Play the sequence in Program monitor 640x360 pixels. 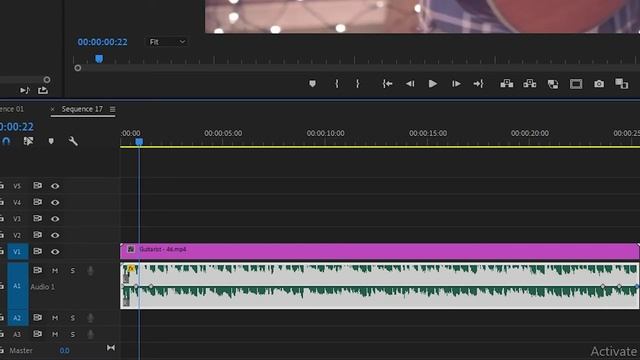click(x=433, y=84)
